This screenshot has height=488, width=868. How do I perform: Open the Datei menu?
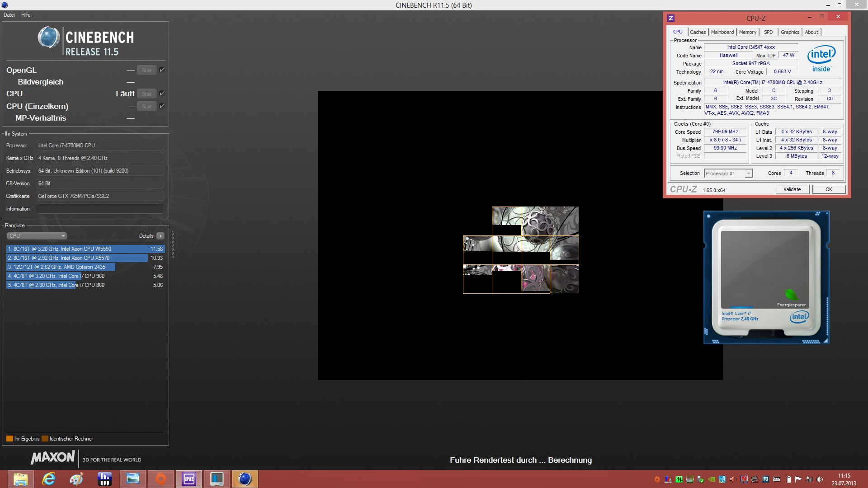pyautogui.click(x=9, y=15)
